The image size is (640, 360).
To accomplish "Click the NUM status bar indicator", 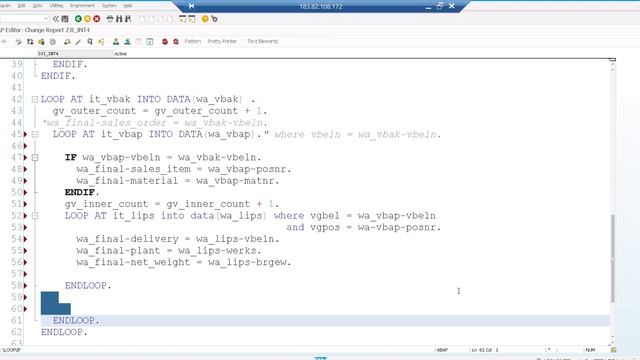I will click(590, 350).
